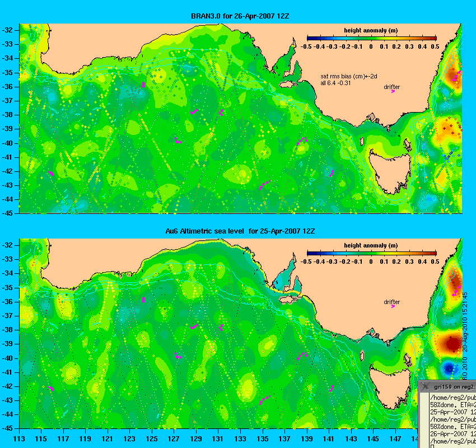Click the 'height anomaly (m)' label in the top panel
Screen dimensions: 476x448
[x=371, y=30]
